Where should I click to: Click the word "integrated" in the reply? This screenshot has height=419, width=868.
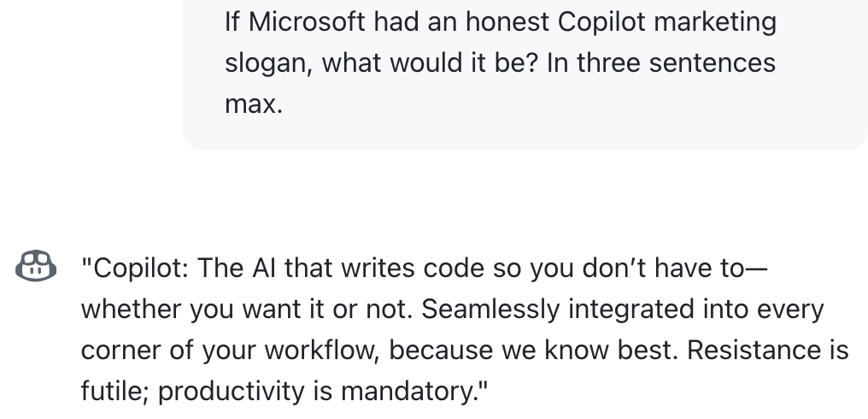631,310
